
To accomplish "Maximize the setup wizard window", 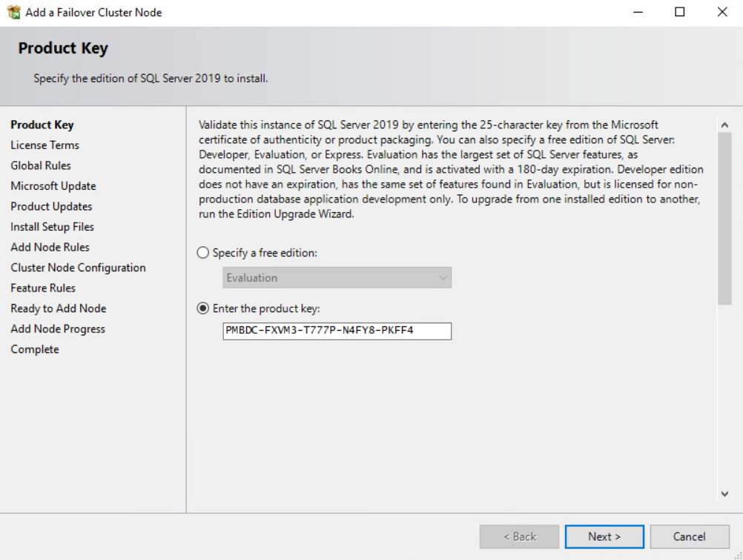I will tap(679, 13).
